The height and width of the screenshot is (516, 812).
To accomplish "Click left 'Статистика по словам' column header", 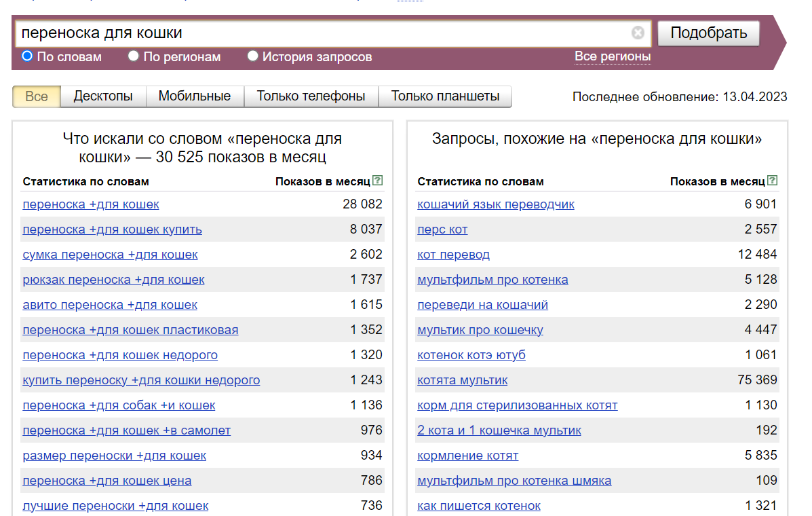I will [86, 182].
